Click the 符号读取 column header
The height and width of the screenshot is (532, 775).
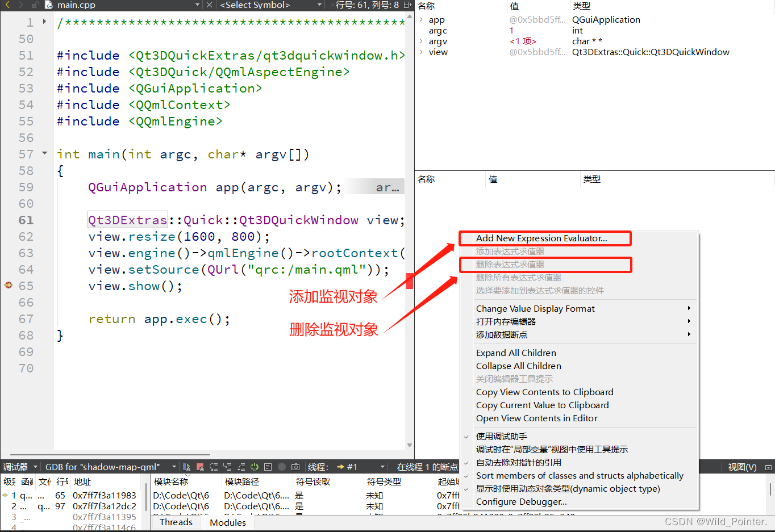tap(313, 481)
